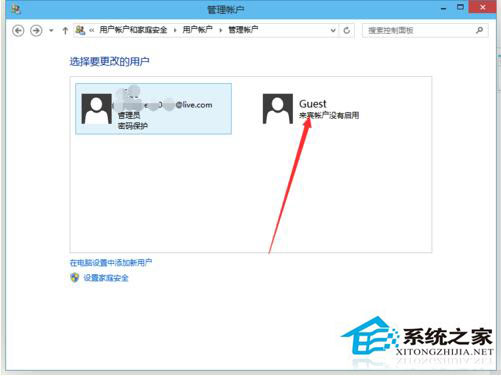Click the Forward navigation arrow
501x376 pixels.
tap(36, 31)
